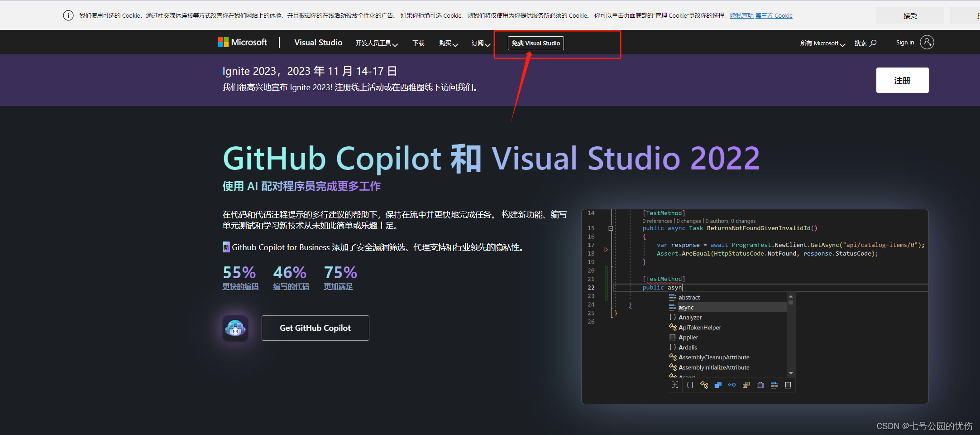Viewport: 980px width, 435px height.
Task: Expand the 开发人员工具 dropdown menu
Action: click(377, 43)
